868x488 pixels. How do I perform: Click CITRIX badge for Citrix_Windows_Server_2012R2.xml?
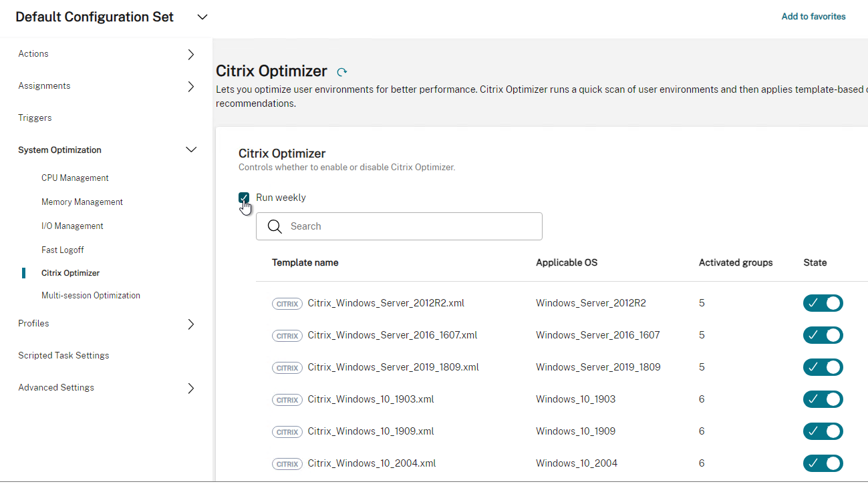[287, 304]
